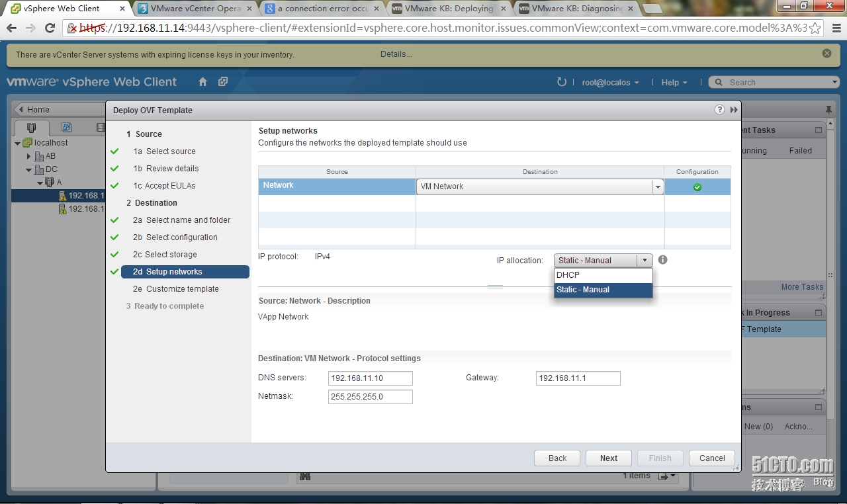
Task: Click the Next button
Action: click(x=609, y=458)
